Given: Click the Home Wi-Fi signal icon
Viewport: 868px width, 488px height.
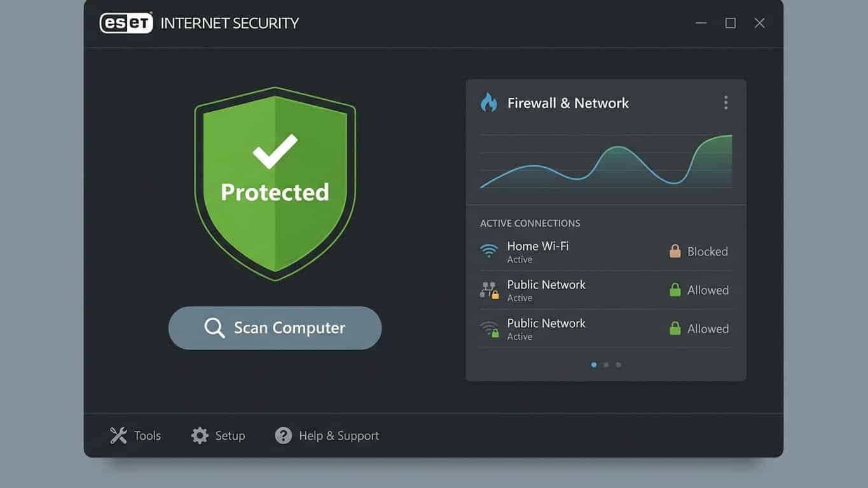Looking at the screenshot, I should pyautogui.click(x=488, y=251).
